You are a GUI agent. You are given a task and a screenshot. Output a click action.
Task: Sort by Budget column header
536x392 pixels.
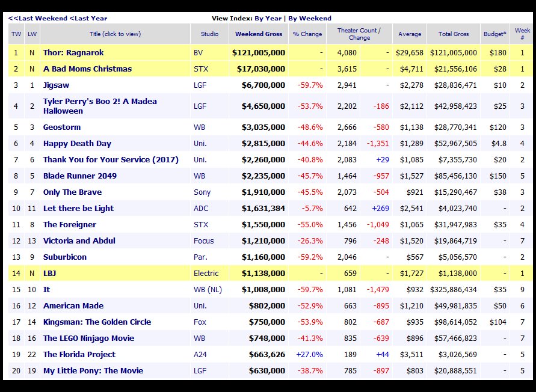495,34
